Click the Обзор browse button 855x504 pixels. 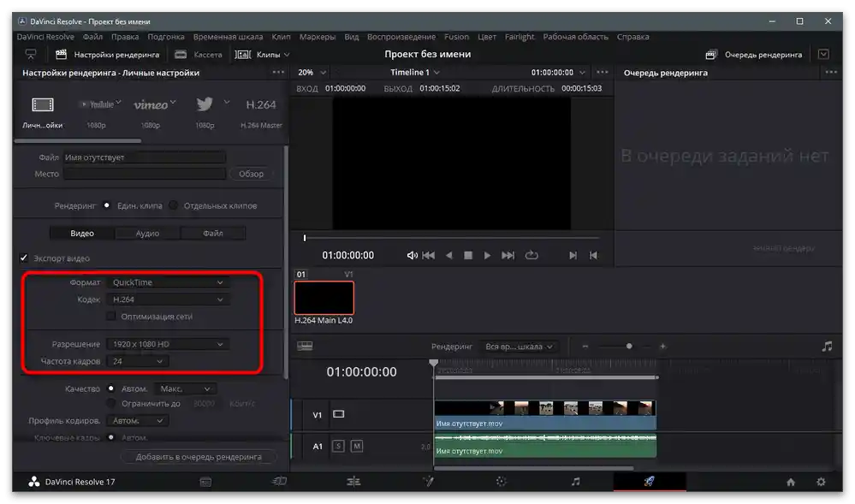click(x=251, y=174)
